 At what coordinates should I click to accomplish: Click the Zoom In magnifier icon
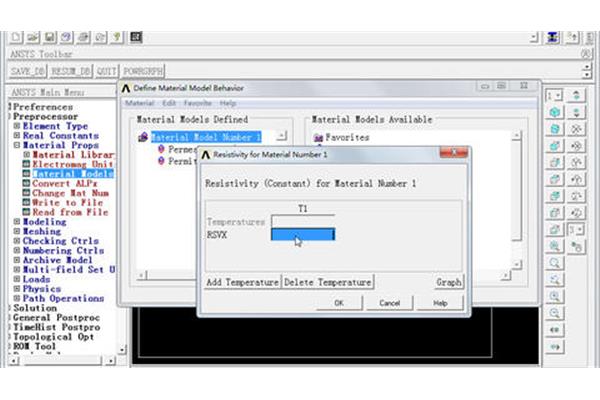pos(555,296)
